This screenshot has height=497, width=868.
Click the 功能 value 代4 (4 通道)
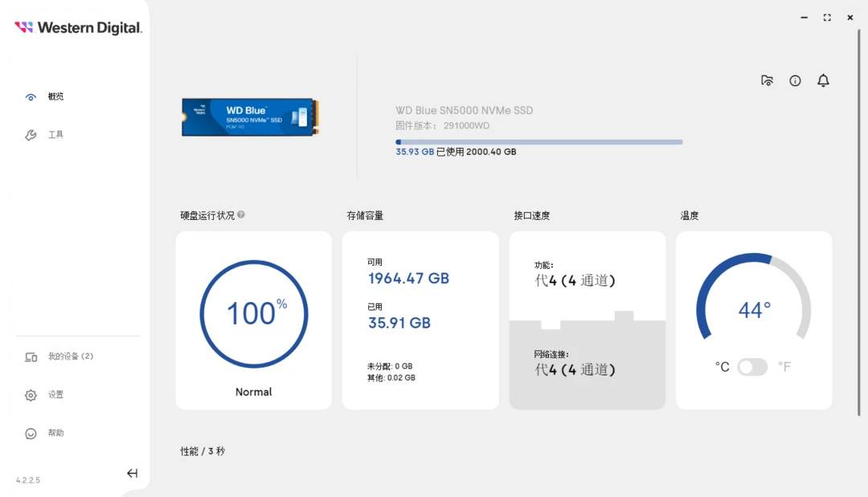point(575,280)
